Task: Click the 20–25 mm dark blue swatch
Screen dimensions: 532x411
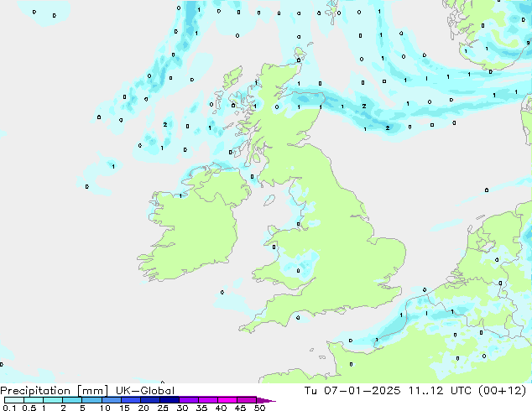Action: point(149,400)
